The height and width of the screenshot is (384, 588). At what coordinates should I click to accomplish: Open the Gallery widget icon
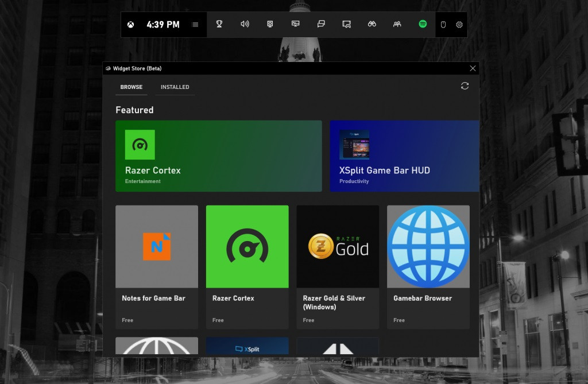click(x=346, y=24)
